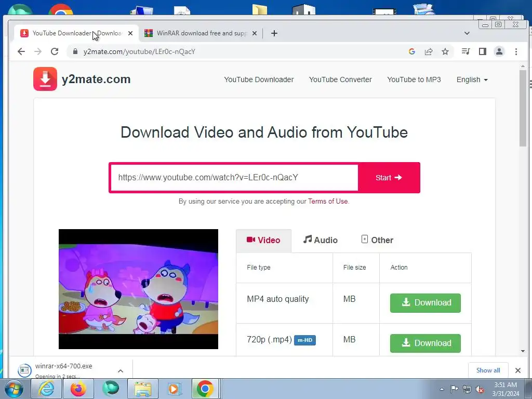Open the YouTube to MP3 nav link

(x=414, y=79)
